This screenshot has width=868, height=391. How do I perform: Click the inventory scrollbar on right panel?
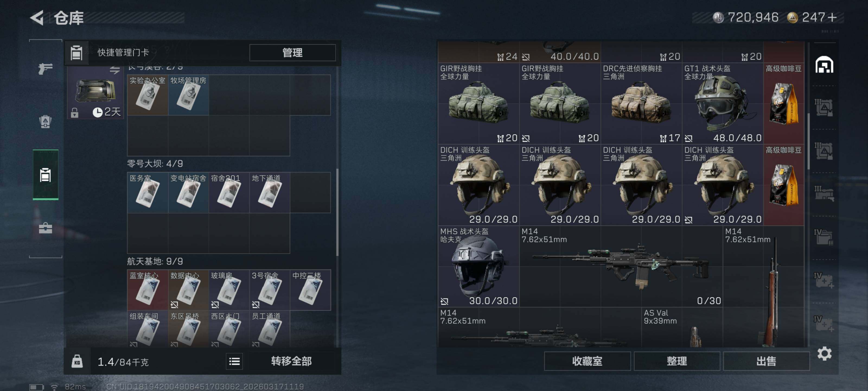(808, 141)
